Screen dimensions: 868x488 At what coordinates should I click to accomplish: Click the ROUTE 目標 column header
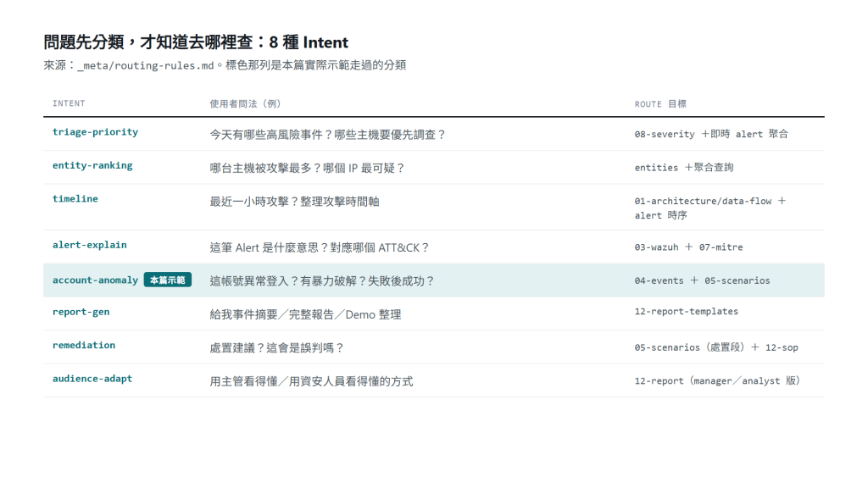pos(660,104)
